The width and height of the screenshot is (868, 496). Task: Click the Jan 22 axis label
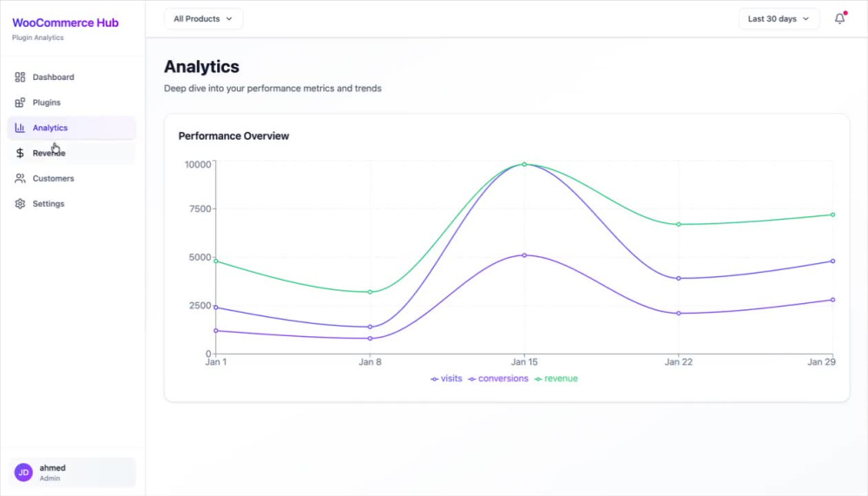pos(679,362)
